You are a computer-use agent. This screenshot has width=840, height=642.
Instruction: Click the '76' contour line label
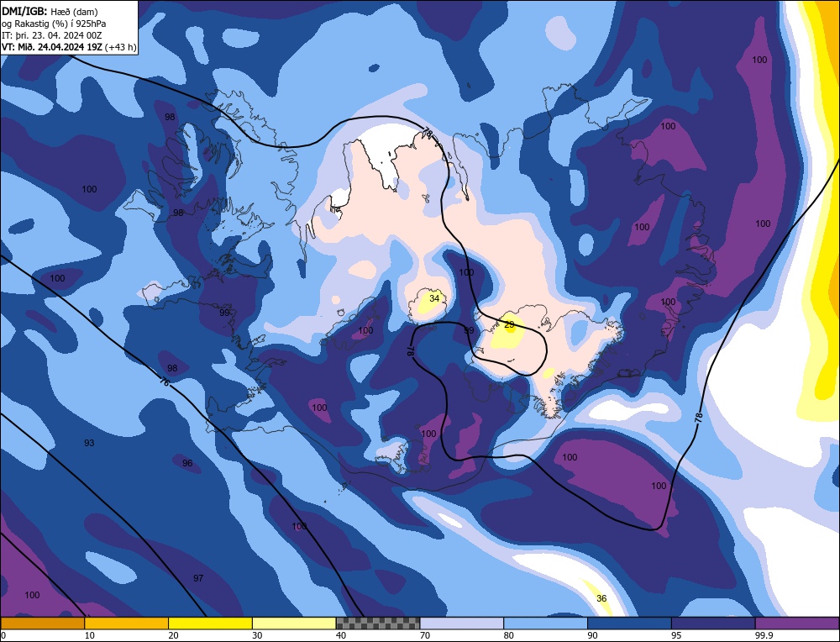pos(165,382)
